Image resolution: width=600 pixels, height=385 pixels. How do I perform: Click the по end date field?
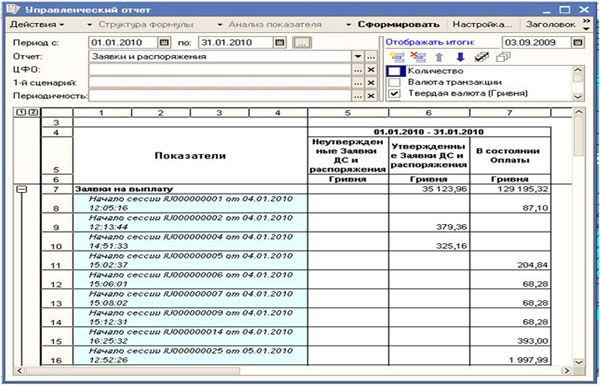click(x=236, y=42)
